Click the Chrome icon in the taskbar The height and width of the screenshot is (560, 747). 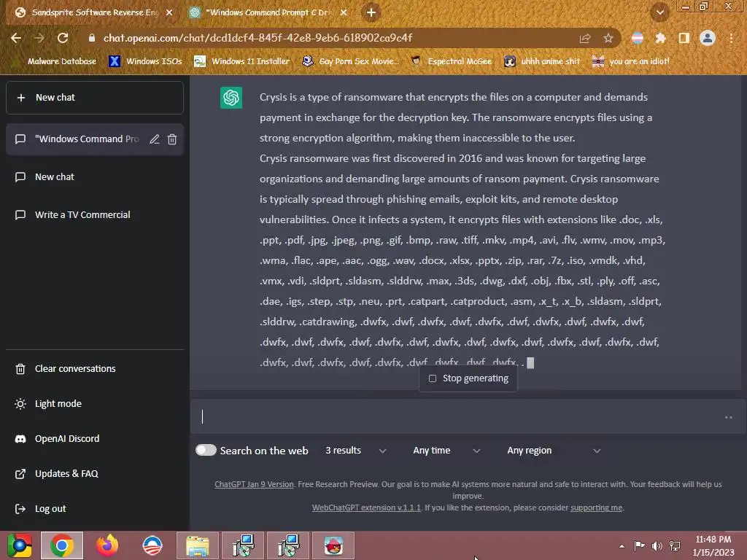[x=62, y=545]
